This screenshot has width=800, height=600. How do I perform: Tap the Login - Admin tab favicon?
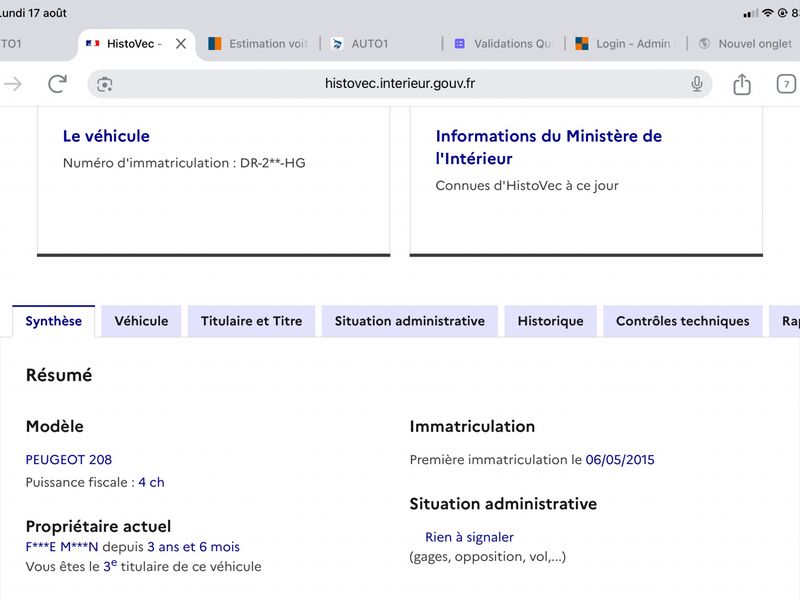[x=582, y=43]
